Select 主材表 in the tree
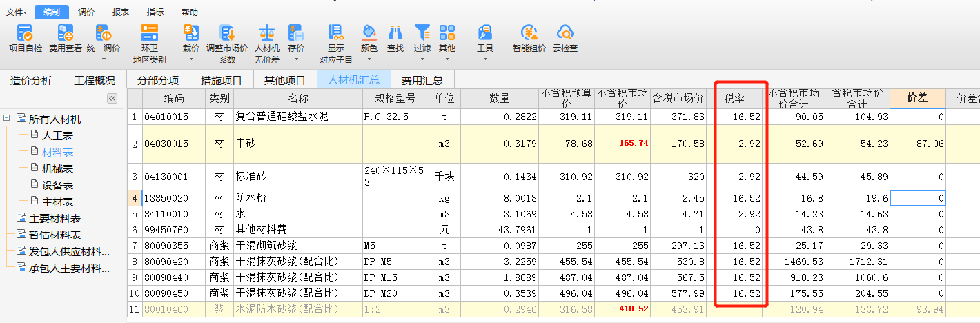This screenshot has height=323, width=980. point(58,202)
